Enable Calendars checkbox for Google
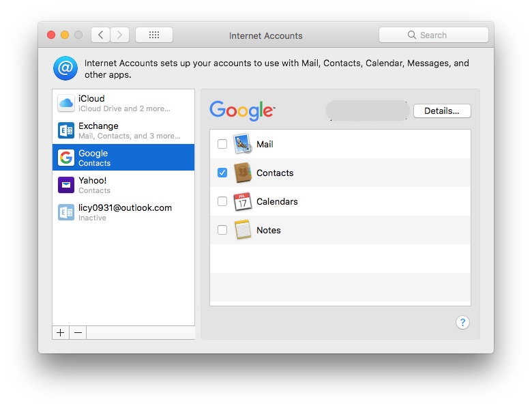This screenshot has height=408, width=532. [222, 201]
